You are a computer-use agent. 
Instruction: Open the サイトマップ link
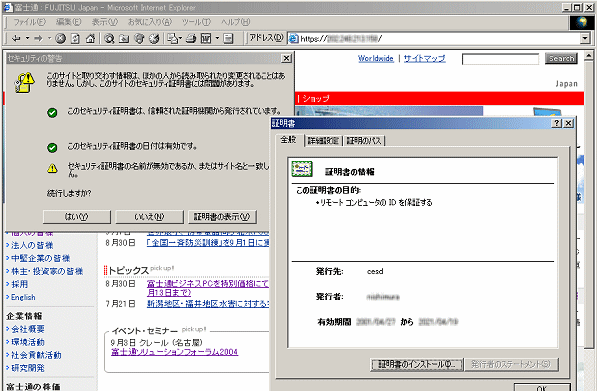424,59
